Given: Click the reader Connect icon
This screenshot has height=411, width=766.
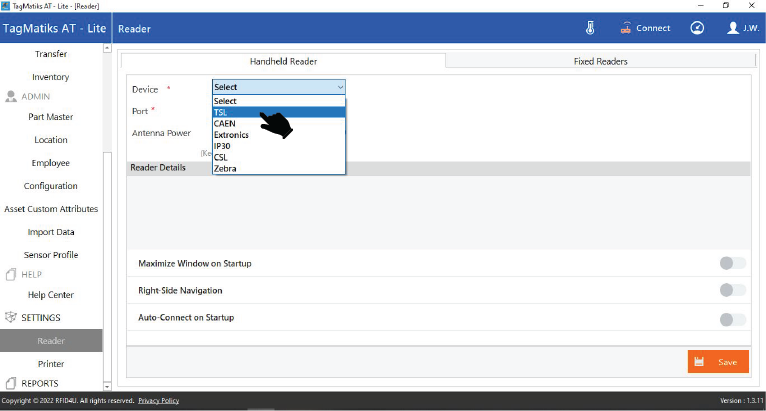Looking at the screenshot, I should click(628, 28).
